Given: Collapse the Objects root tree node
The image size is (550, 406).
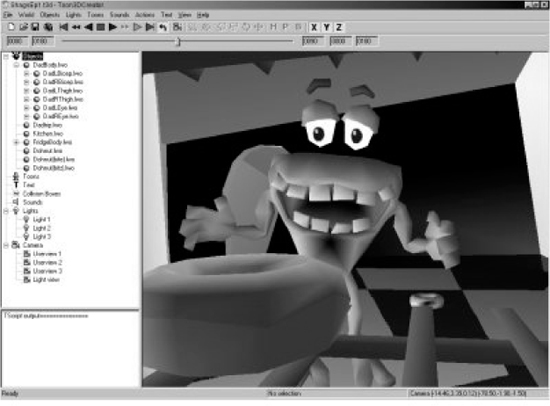Looking at the screenshot, I should [6, 56].
